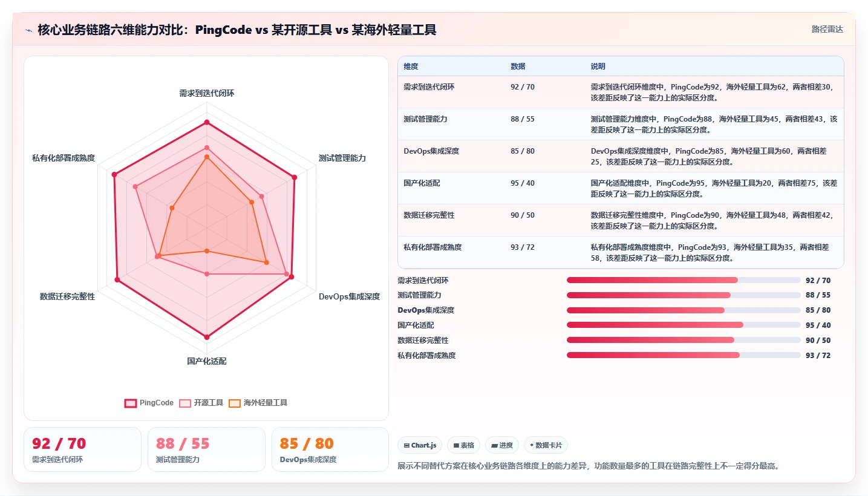Click 93 / 72 value in the table

point(523,247)
